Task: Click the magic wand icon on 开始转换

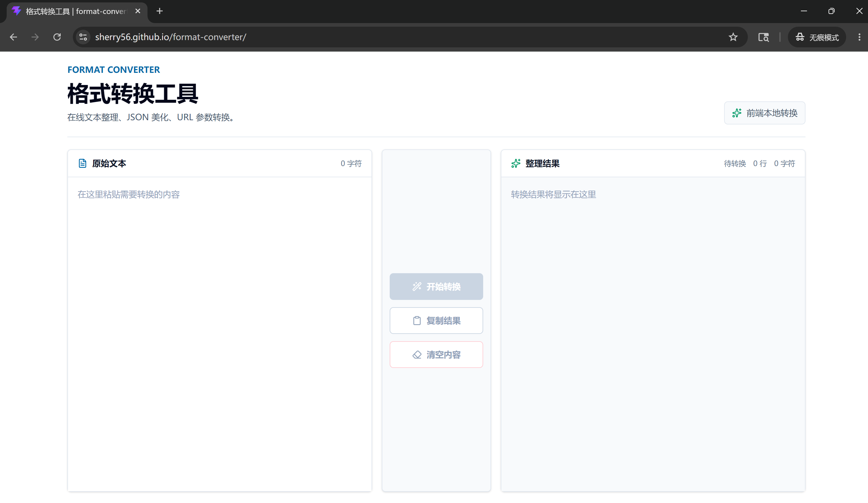Action: coord(417,287)
